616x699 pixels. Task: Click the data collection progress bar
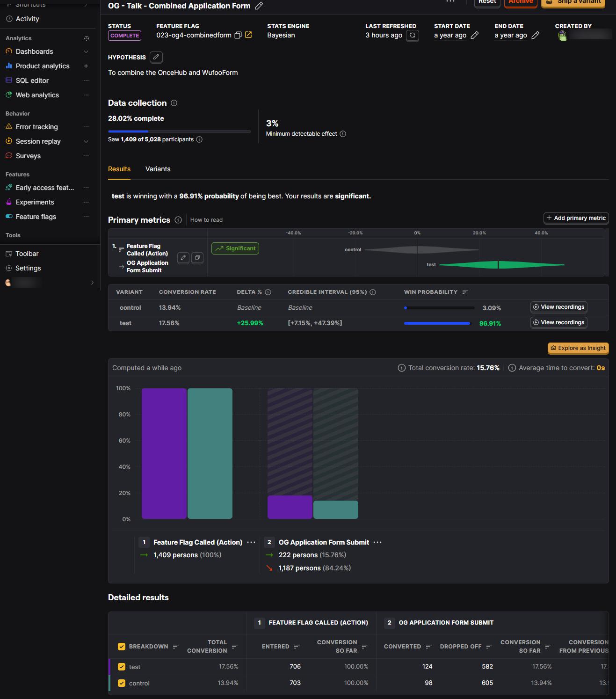(x=179, y=131)
